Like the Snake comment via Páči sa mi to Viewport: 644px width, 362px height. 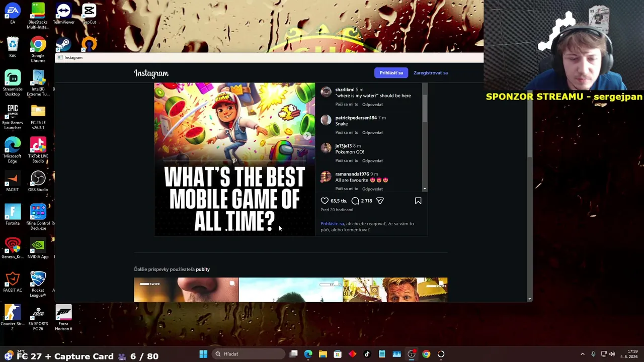(x=347, y=133)
